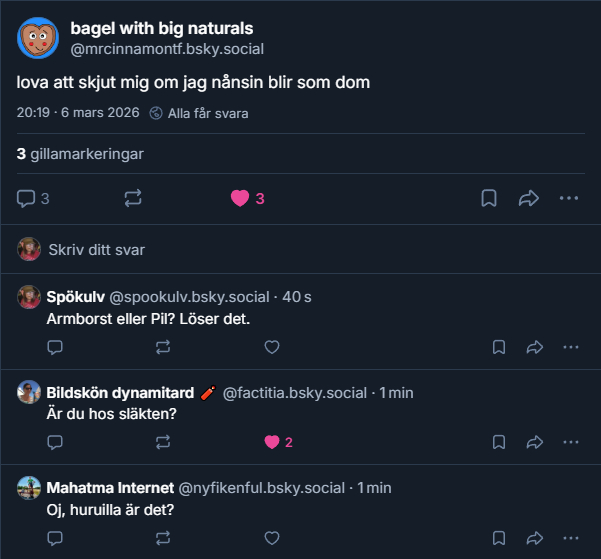Image resolution: width=601 pixels, height=559 pixels.
Task: Open more options on Spökulv's reply
Action: click(x=571, y=347)
